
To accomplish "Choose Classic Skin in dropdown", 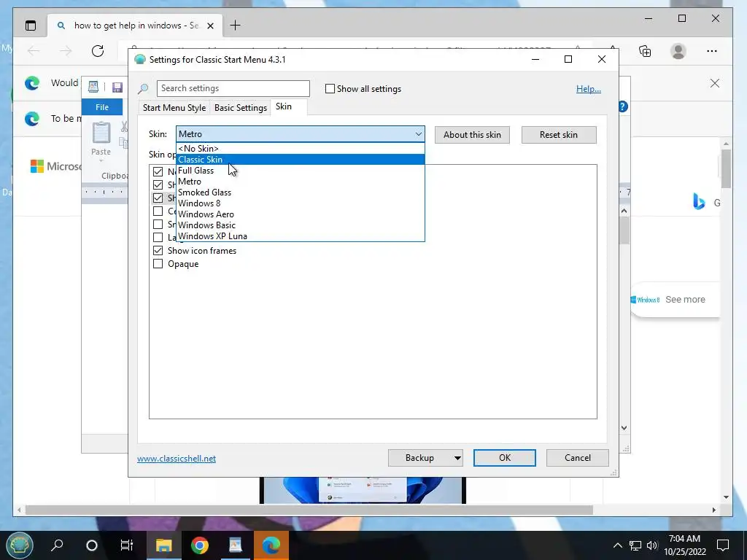I will coord(300,160).
